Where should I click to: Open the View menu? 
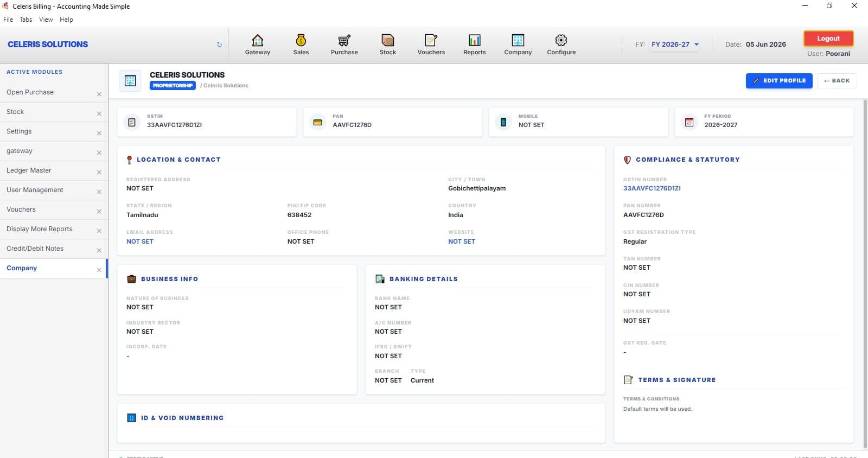click(x=46, y=20)
